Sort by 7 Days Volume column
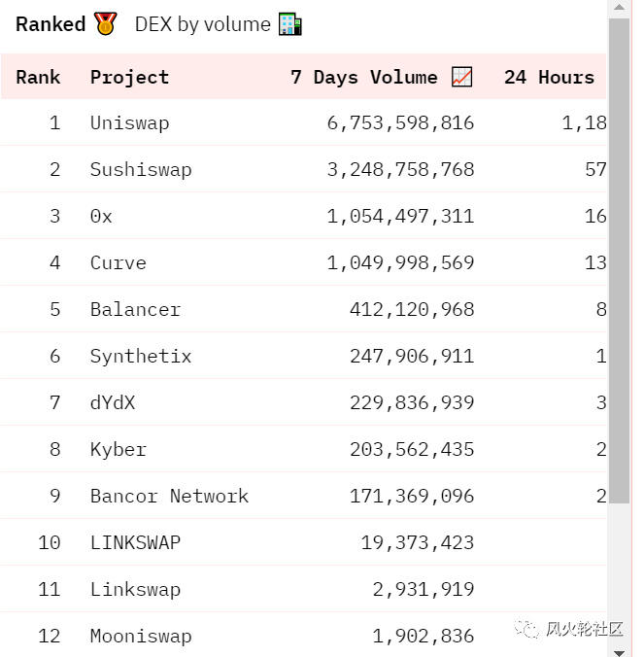644x657 pixels. (364, 77)
